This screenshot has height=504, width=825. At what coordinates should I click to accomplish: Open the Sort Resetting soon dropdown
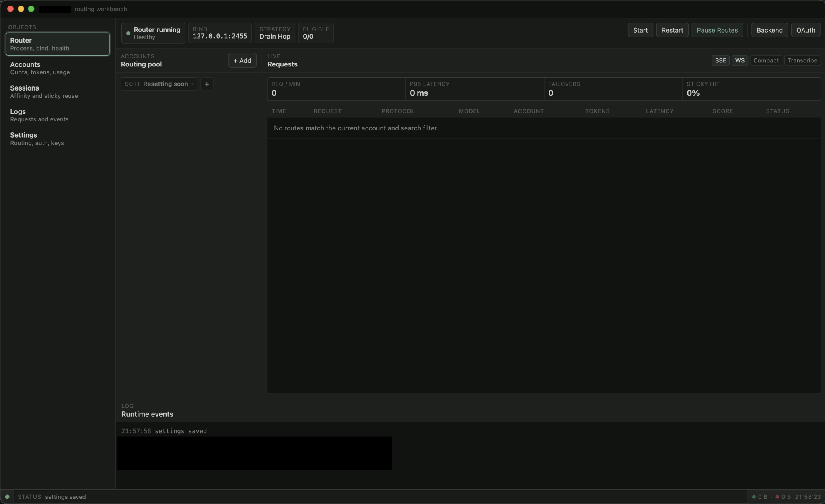(159, 84)
